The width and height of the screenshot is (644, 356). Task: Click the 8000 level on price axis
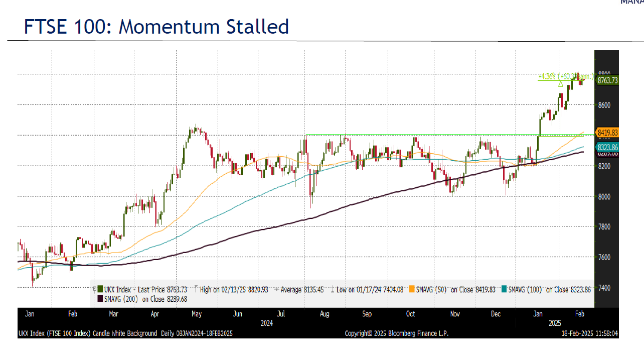pos(604,196)
